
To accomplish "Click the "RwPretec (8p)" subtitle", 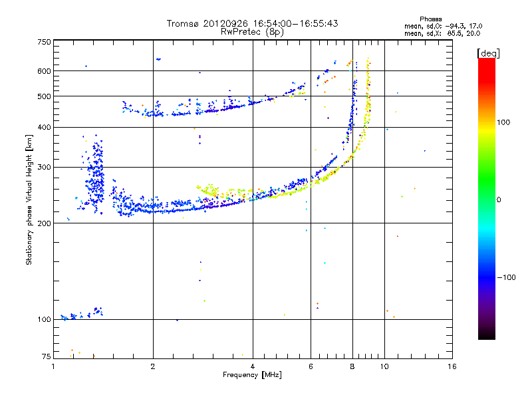I will coord(252,32).
